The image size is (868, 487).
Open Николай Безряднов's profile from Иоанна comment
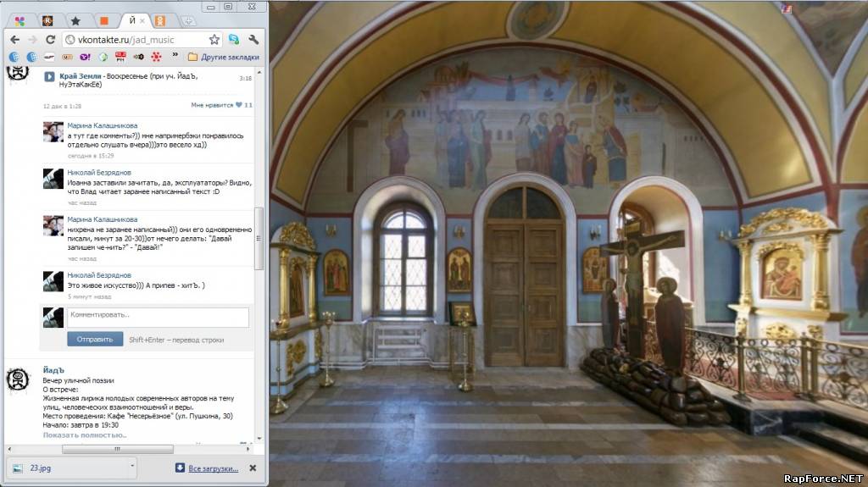pos(99,173)
